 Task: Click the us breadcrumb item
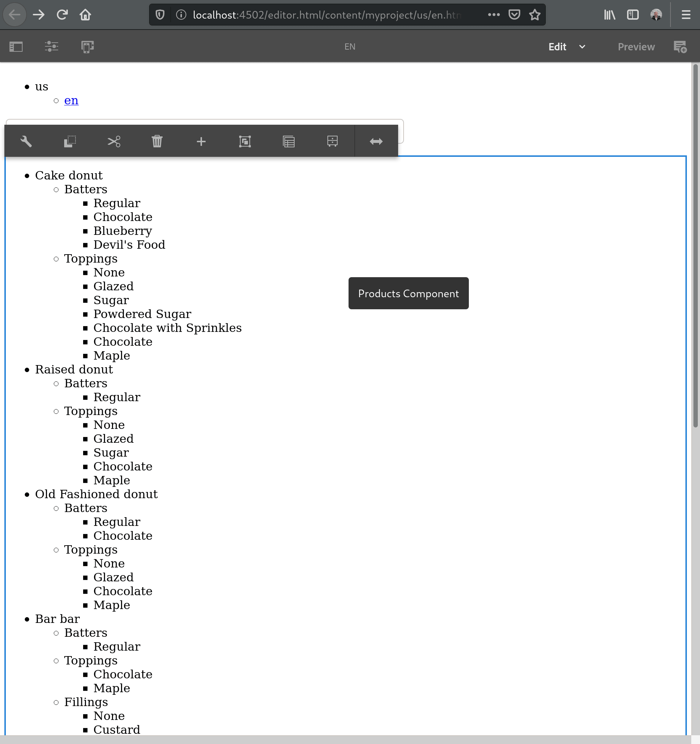42,86
